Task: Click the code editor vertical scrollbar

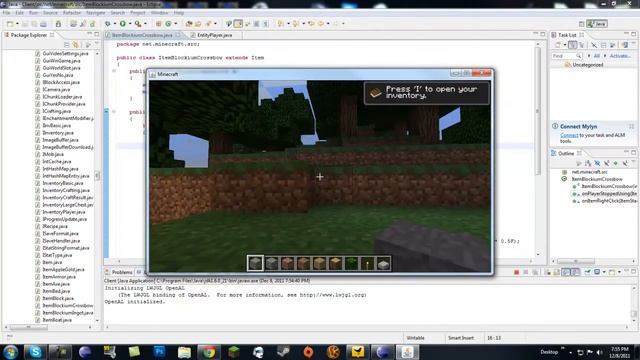Action: pyautogui.click(x=538, y=110)
